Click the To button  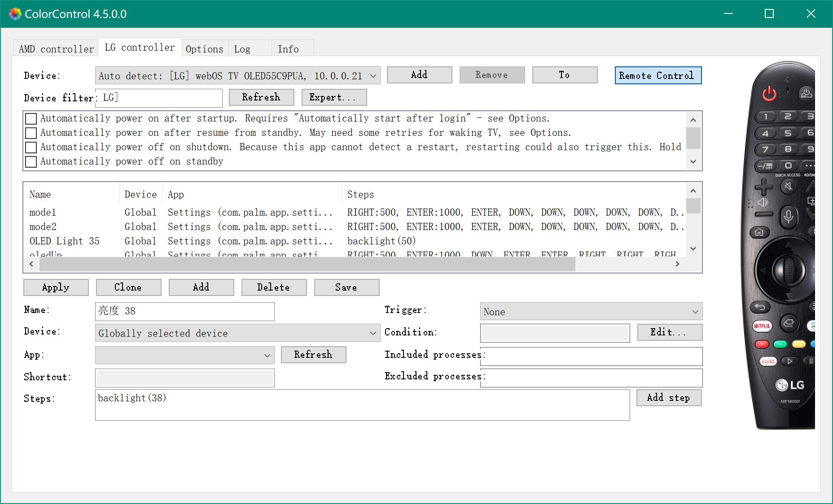[565, 75]
